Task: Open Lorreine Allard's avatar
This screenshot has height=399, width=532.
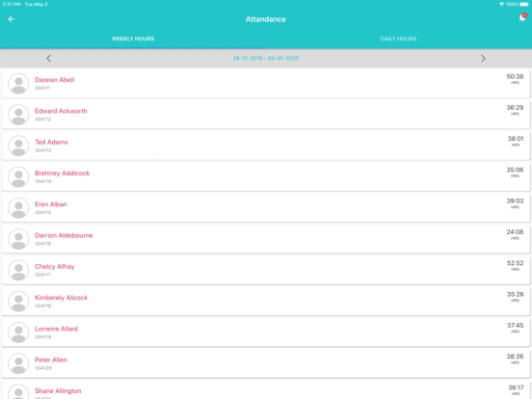Action: (18, 332)
